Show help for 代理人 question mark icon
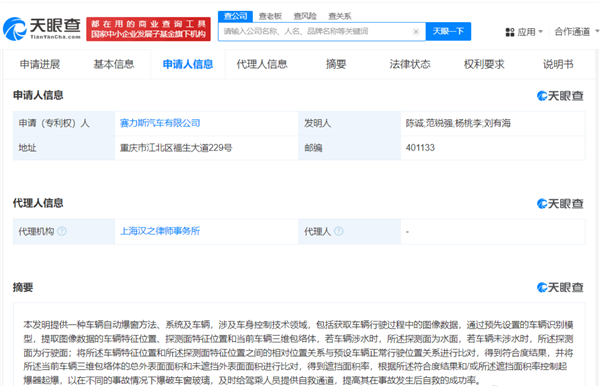The width and height of the screenshot is (600, 387). [x=339, y=231]
